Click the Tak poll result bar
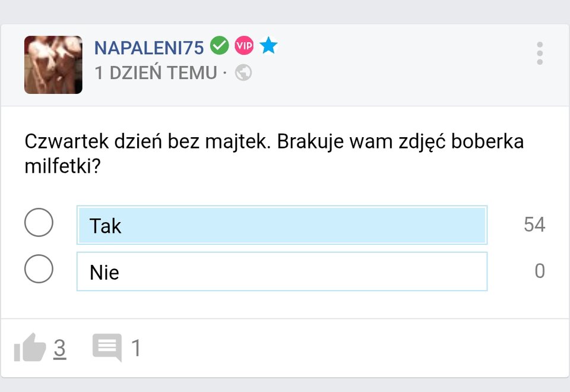This screenshot has height=392, width=570. pos(282,225)
